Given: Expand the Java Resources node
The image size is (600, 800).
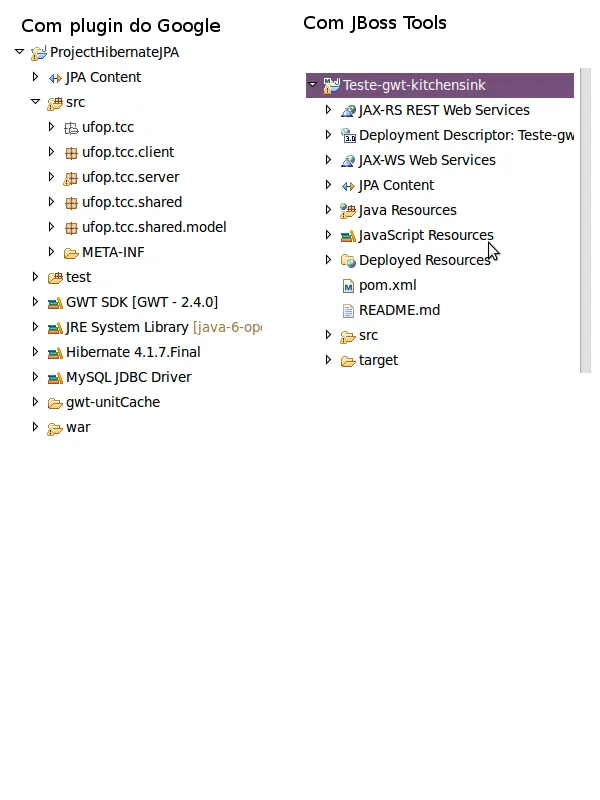Looking at the screenshot, I should click(x=329, y=209).
